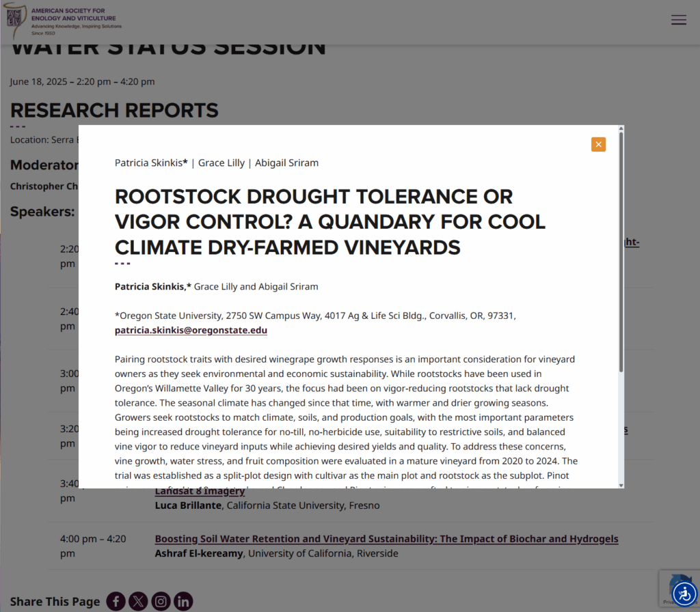Screen dimensions: 700x612
Task: Click speaker name 'Ashraf El-kereamy'
Action: pyautogui.click(x=199, y=553)
